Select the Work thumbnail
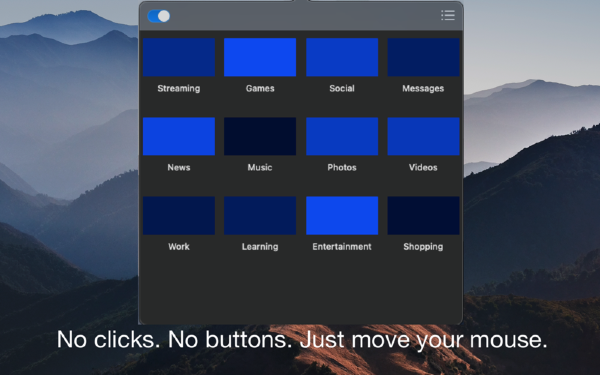The height and width of the screenshot is (375, 600). coord(179,215)
